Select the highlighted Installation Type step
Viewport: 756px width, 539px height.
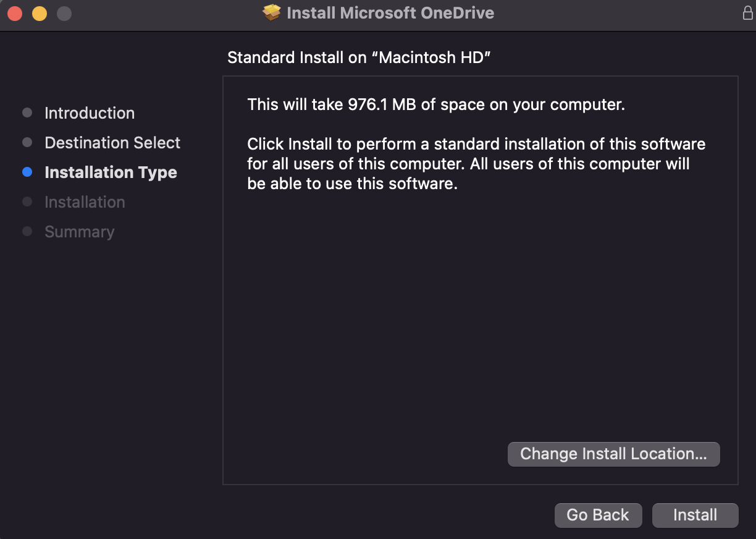111,172
